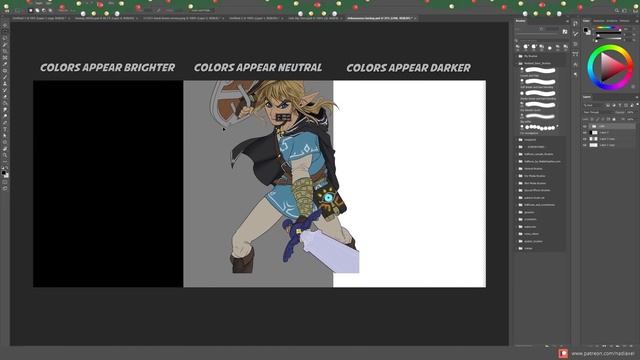Click the layer Opacity value field
This screenshot has width=640, height=360.
pyautogui.click(x=631, y=112)
